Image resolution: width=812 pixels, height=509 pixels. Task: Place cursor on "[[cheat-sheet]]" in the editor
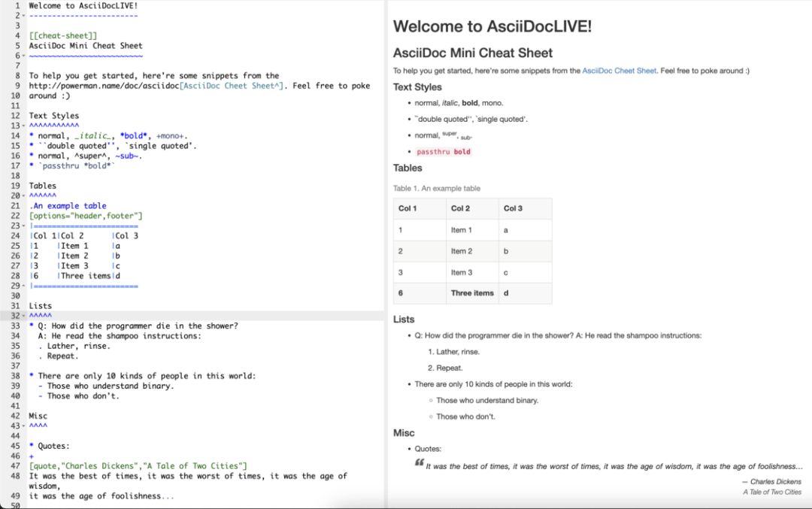click(63, 36)
